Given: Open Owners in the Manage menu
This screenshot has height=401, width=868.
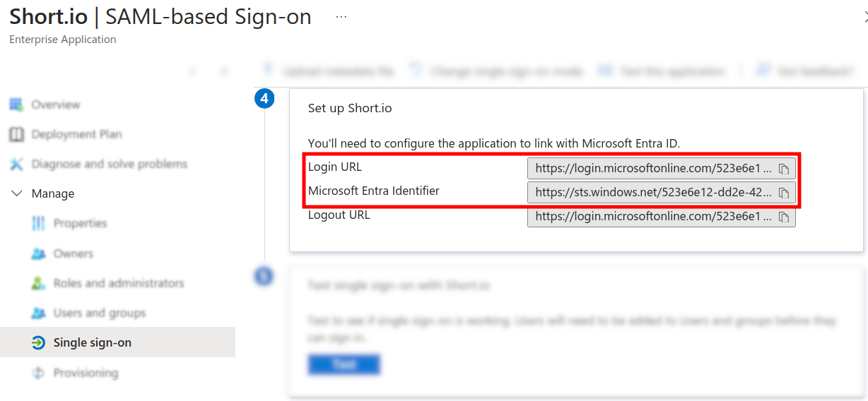Looking at the screenshot, I should pos(73,253).
